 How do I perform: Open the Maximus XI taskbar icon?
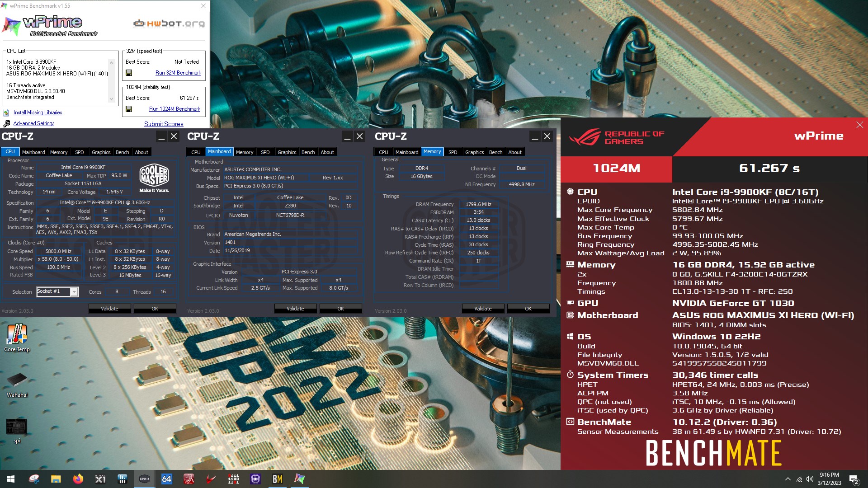[100, 479]
